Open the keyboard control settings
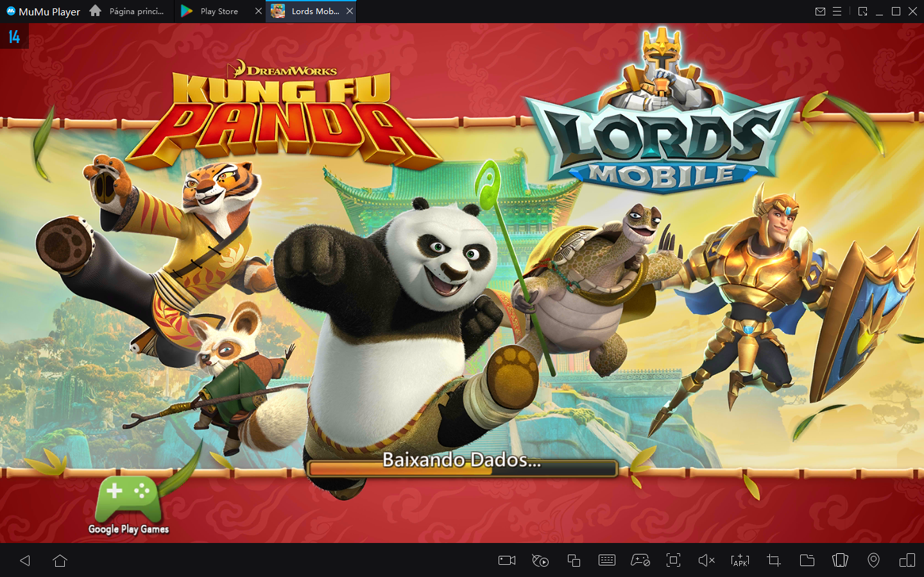 click(608, 560)
